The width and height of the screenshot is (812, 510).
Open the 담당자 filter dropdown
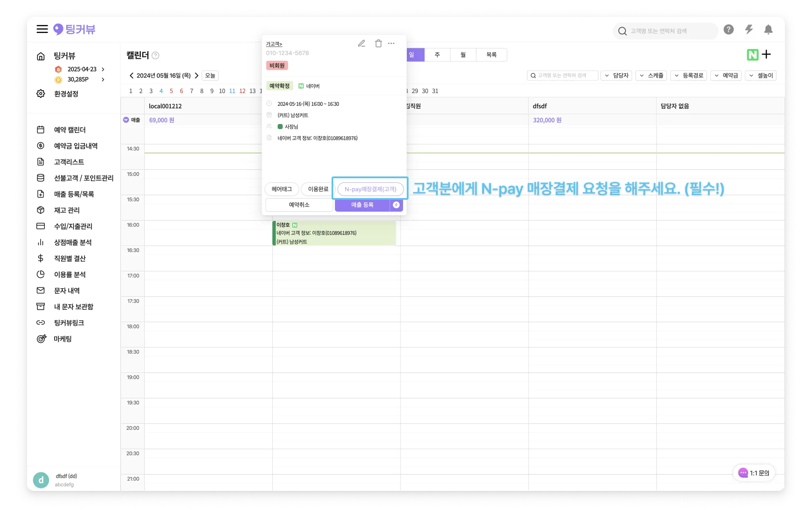616,75
